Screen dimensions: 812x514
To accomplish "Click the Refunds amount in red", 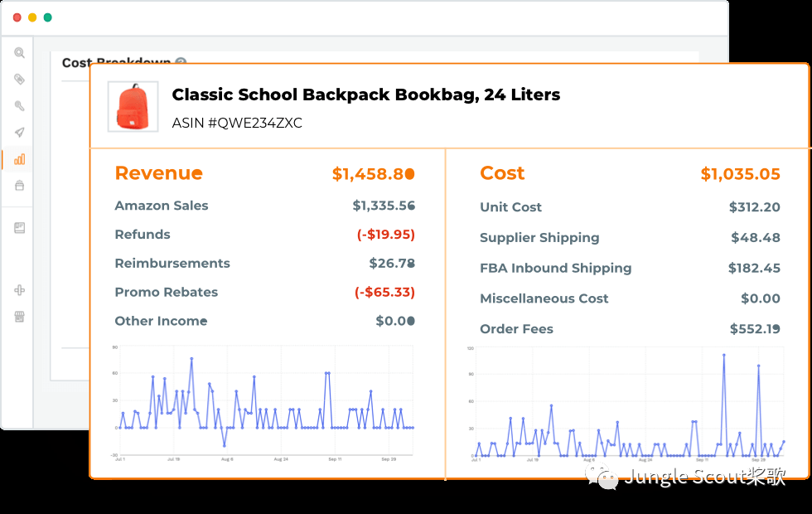I will (385, 235).
